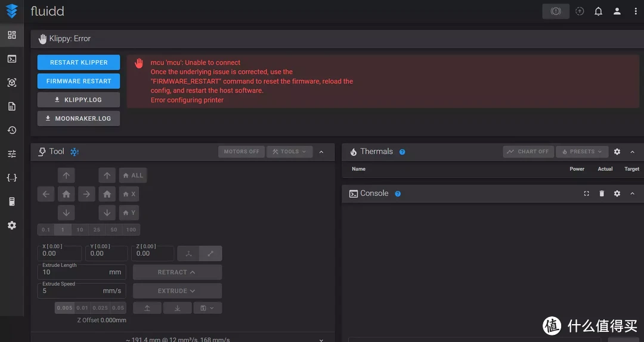This screenshot has width=644, height=342.
Task: Open Thermals settings gear icon
Action: 617,152
